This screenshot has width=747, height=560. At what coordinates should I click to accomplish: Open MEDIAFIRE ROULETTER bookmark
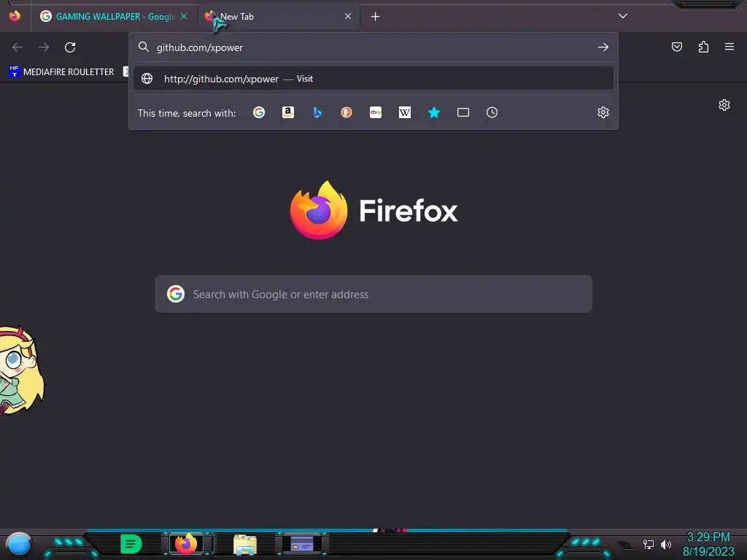coord(62,72)
